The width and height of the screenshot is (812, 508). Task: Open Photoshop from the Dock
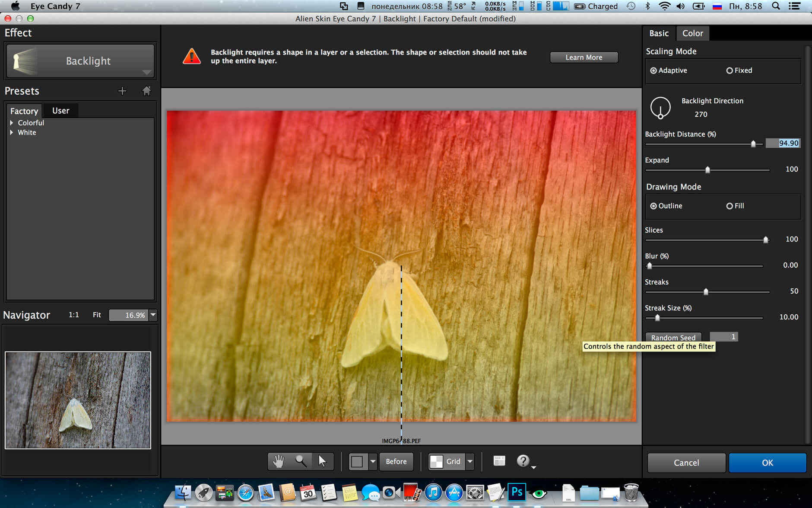click(x=517, y=492)
